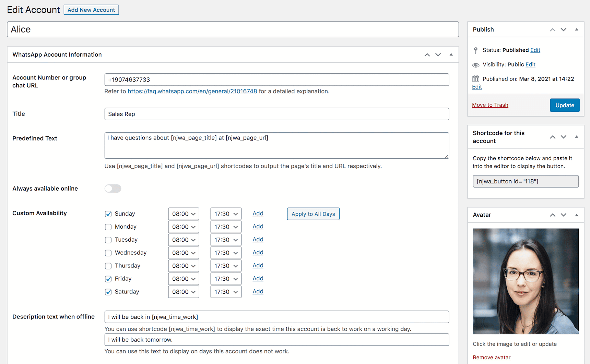Screen dimensions: 590x364
Task: Open Thursday end time dropdown
Action: tap(226, 266)
